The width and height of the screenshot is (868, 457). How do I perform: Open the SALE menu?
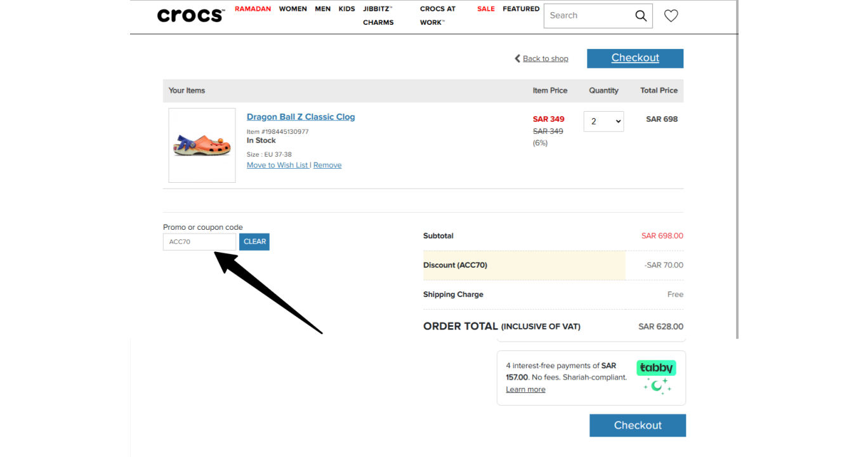coord(486,9)
